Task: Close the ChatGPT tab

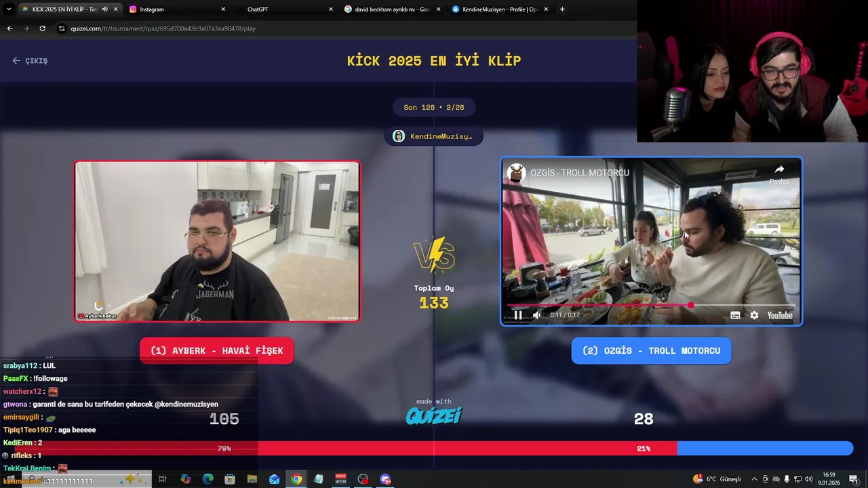Action: pyautogui.click(x=331, y=9)
